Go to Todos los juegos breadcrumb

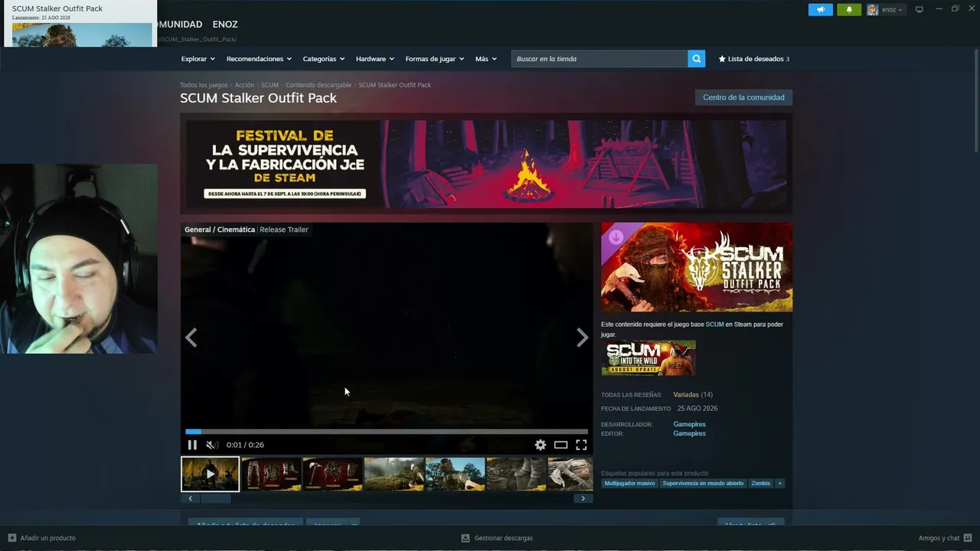click(204, 85)
